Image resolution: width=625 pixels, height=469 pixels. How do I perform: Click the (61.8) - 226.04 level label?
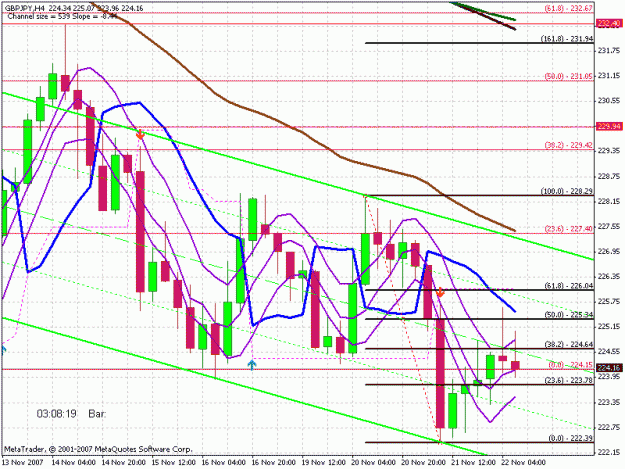[x=569, y=286]
